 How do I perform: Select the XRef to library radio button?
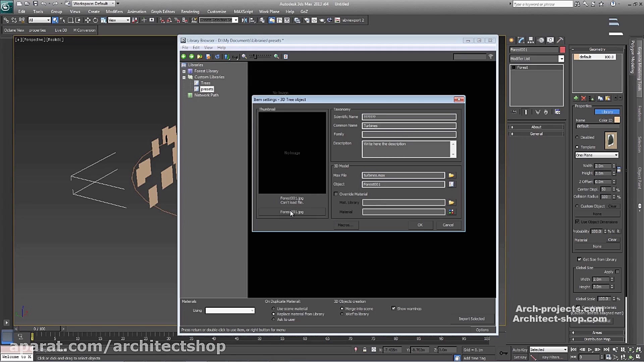pos(342,314)
